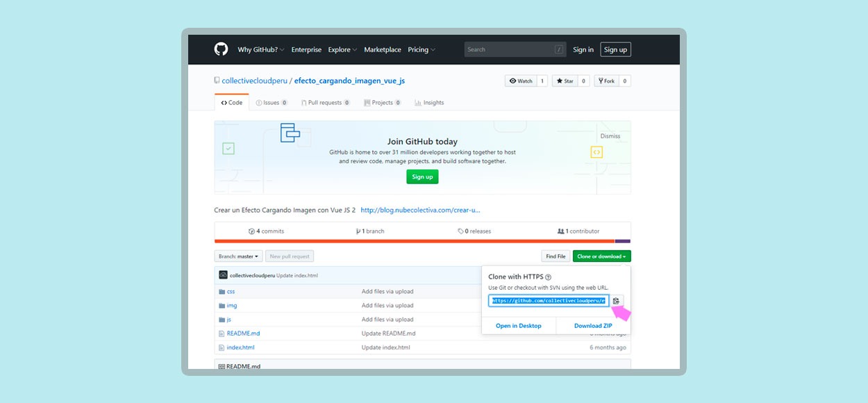Switch to the Issues tab
Screen dimensions: 868x403
click(272, 102)
